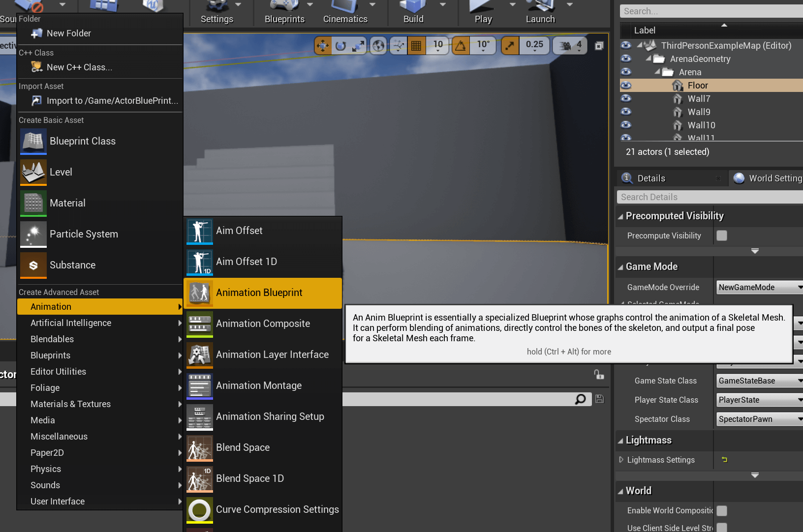The height and width of the screenshot is (532, 803).
Task: Open scale snap value 0.25 dropdown
Action: [534, 46]
